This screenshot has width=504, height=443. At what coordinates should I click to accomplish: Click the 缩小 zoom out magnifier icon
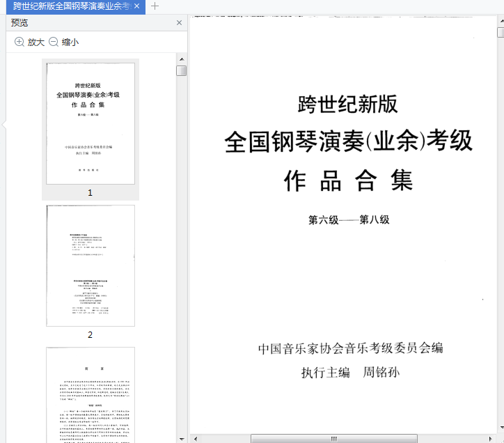coord(54,42)
